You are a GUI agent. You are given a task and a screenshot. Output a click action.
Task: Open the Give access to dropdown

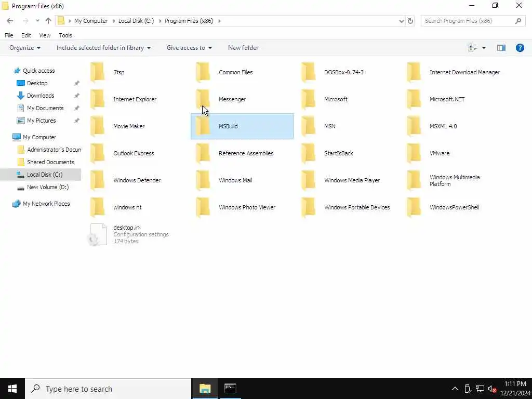click(x=189, y=48)
